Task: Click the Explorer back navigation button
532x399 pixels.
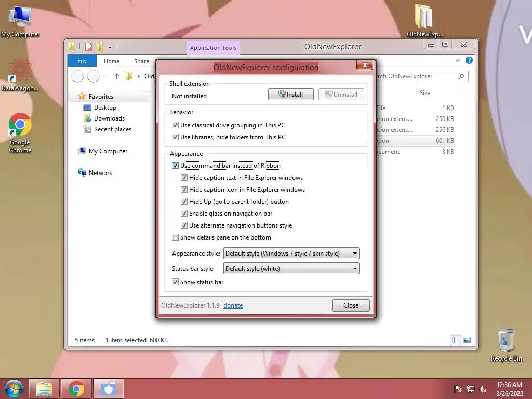Action: tap(78, 76)
